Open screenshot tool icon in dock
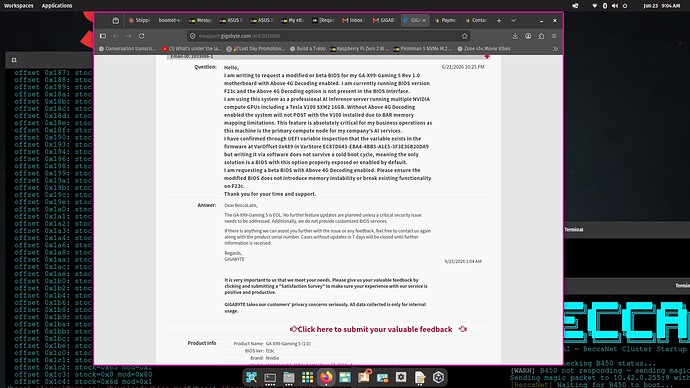 [x=382, y=377]
